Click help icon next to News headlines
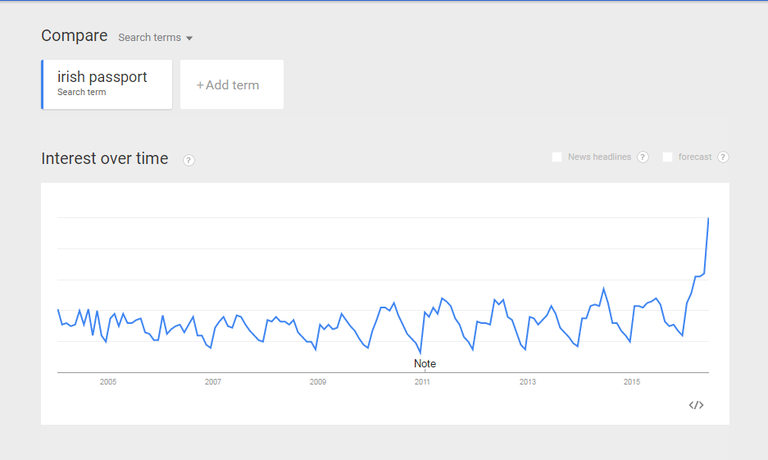The width and height of the screenshot is (768, 460). (x=643, y=157)
